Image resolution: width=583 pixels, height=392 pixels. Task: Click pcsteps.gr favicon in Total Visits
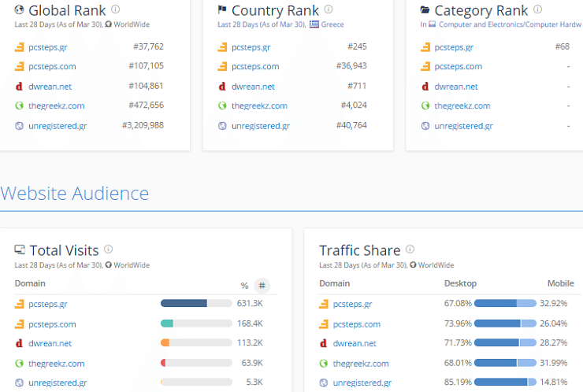click(20, 304)
